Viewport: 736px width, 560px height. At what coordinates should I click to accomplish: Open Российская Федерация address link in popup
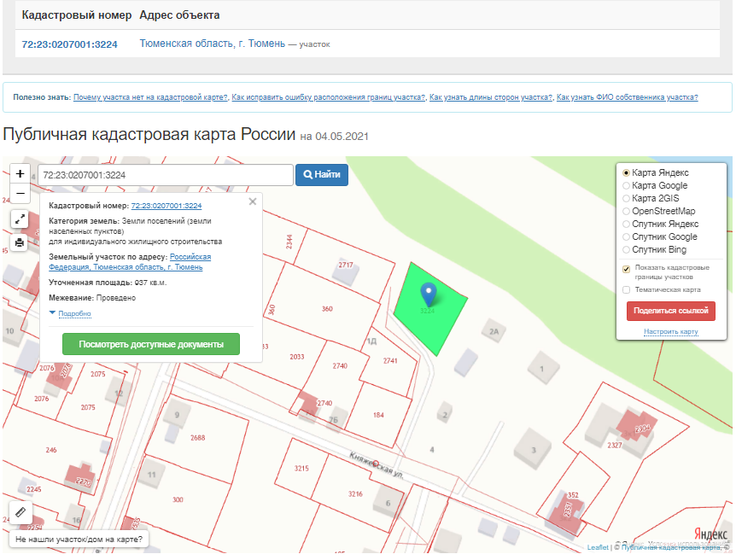pos(130,262)
